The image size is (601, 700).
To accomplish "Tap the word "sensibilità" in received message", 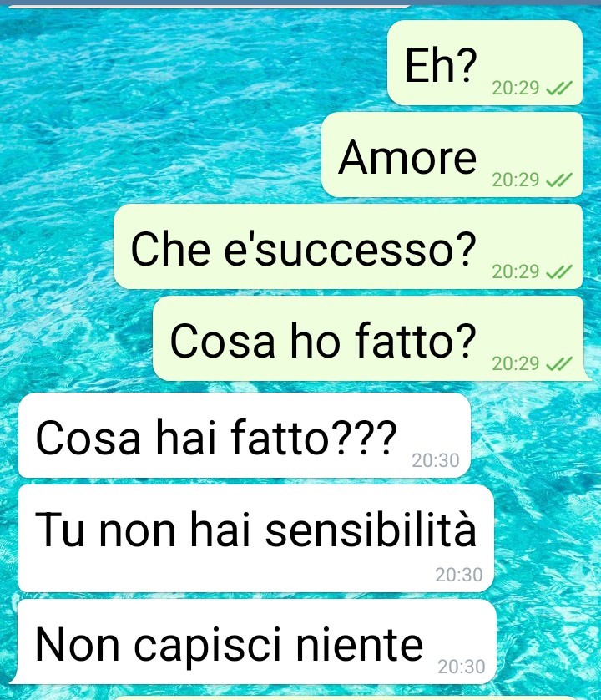I will tap(371, 529).
